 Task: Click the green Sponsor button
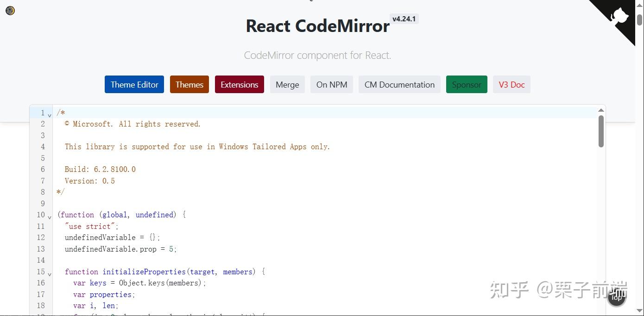466,84
